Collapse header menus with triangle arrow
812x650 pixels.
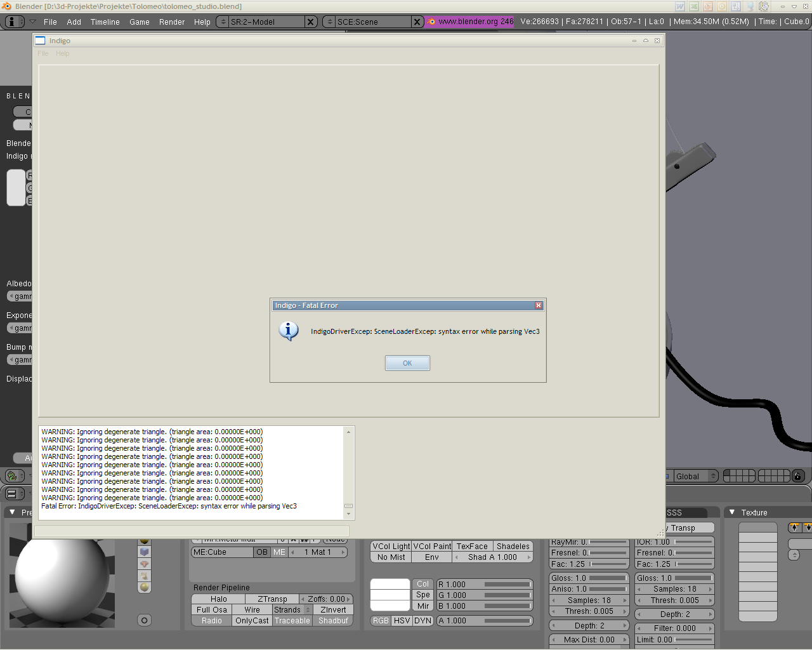tap(33, 22)
